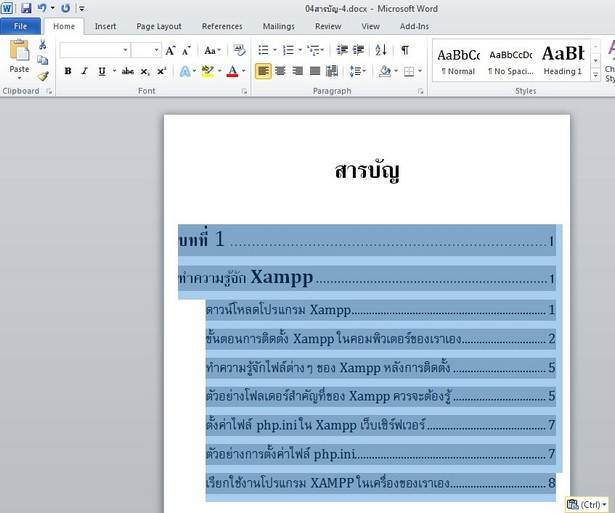Cut the selection with the scissors icon

coord(42,45)
